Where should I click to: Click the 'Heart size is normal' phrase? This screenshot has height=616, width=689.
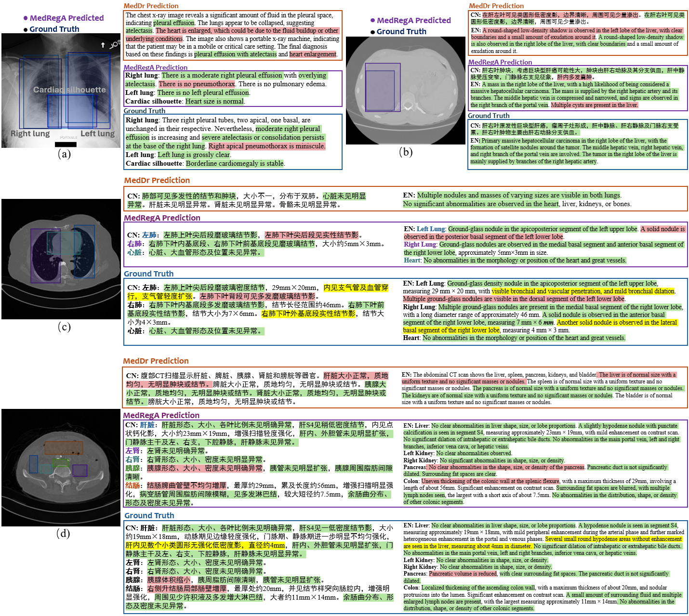coord(215,102)
